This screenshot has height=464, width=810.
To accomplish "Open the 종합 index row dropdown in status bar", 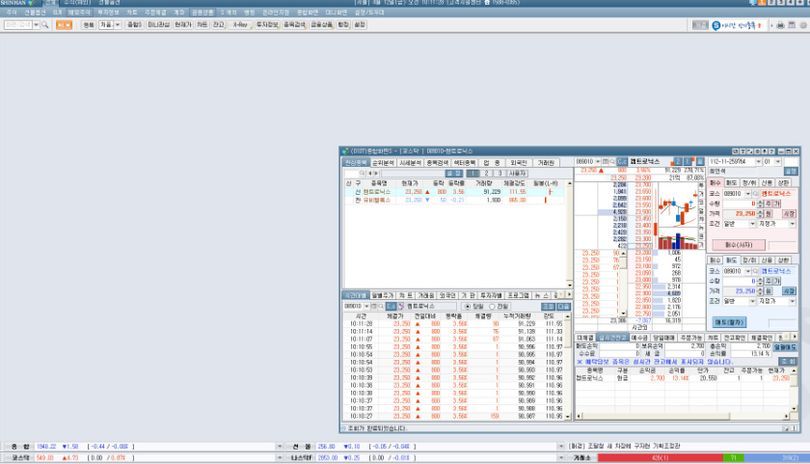I will pos(279,446).
